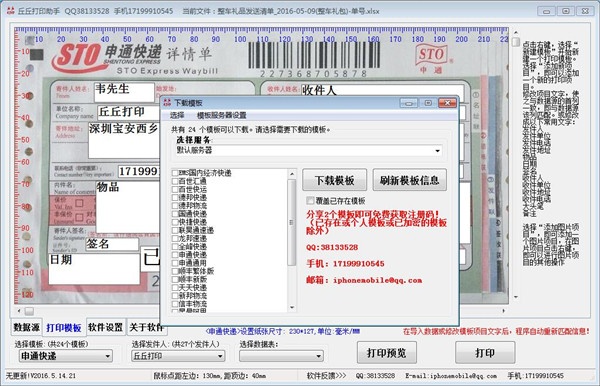The height and width of the screenshot is (386, 600).
Task: Click the 丘丘打印助手 app icon in title bar
Action: coord(11,11)
